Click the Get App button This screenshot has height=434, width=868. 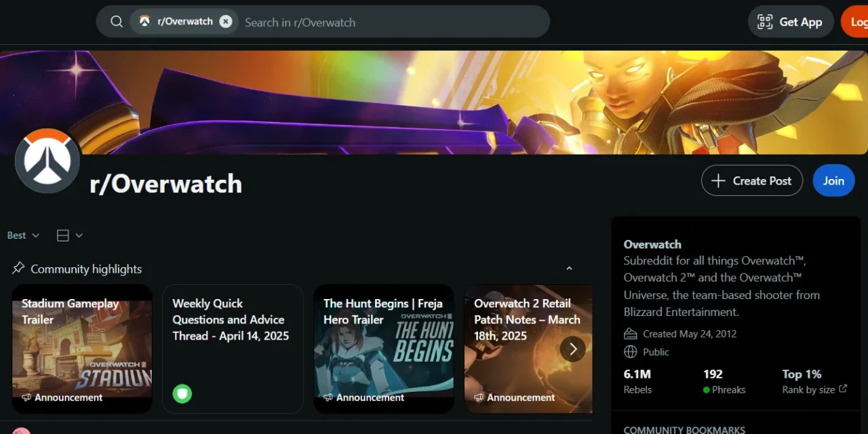pos(791,22)
